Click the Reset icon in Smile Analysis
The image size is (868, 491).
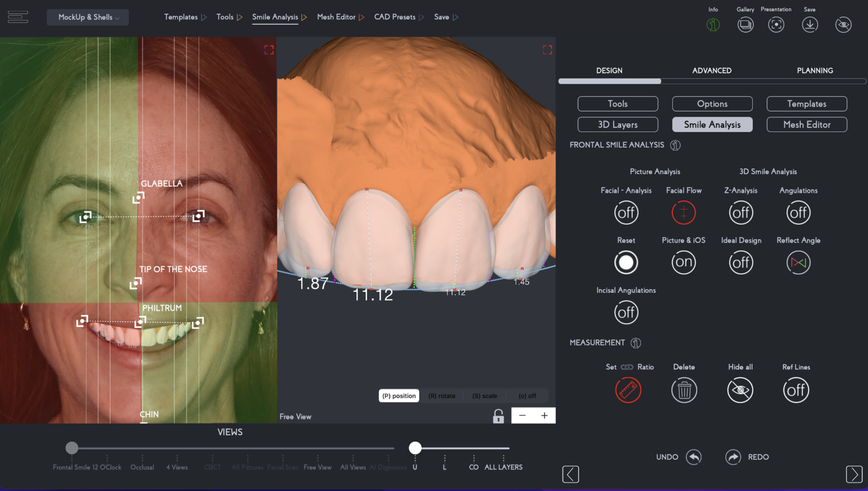click(626, 262)
